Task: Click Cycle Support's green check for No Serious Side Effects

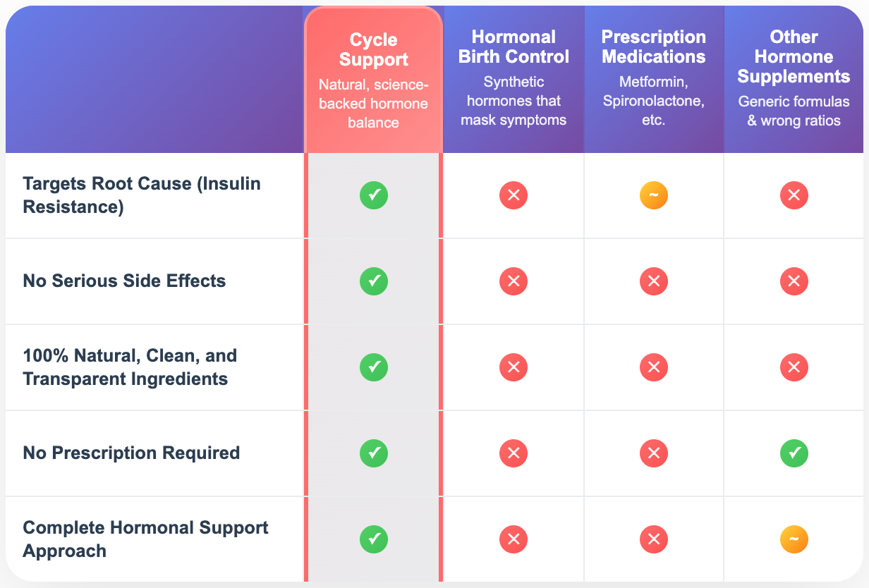Action: pos(373,281)
